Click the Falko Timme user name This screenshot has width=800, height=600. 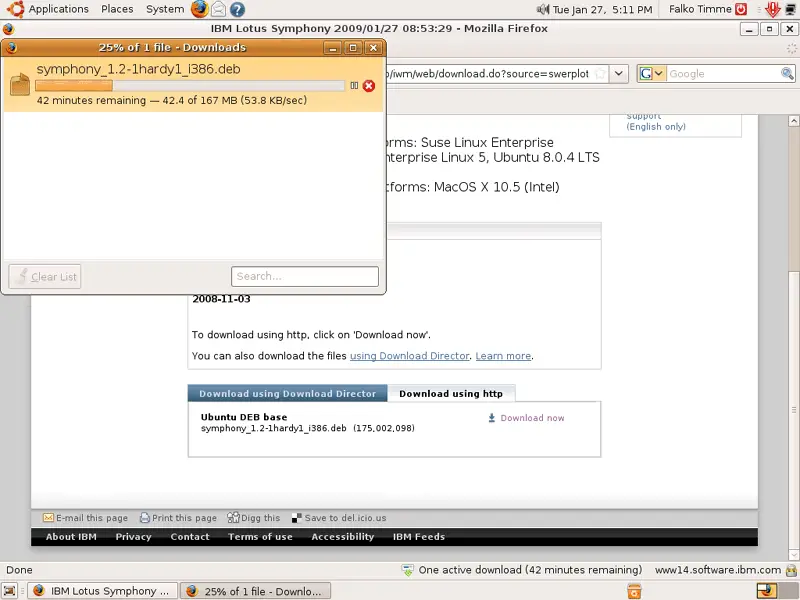pos(700,9)
